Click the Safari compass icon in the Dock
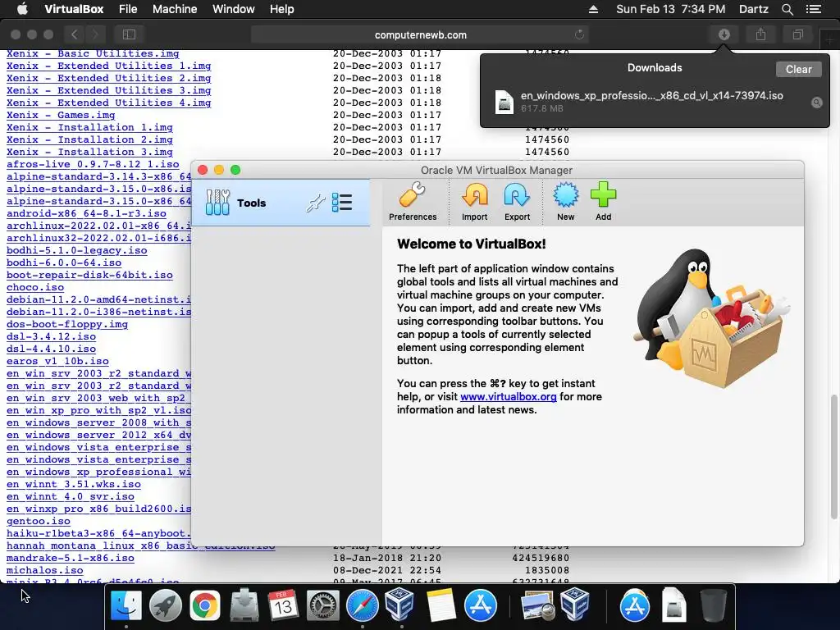 click(362, 605)
